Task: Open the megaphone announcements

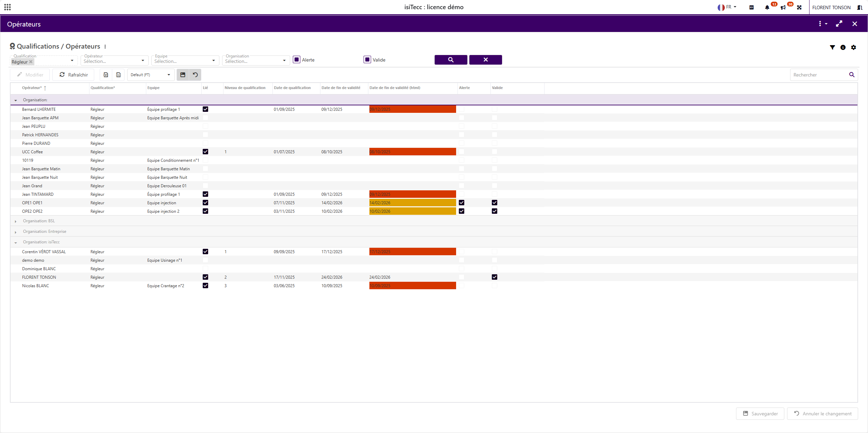Action: [x=783, y=7]
